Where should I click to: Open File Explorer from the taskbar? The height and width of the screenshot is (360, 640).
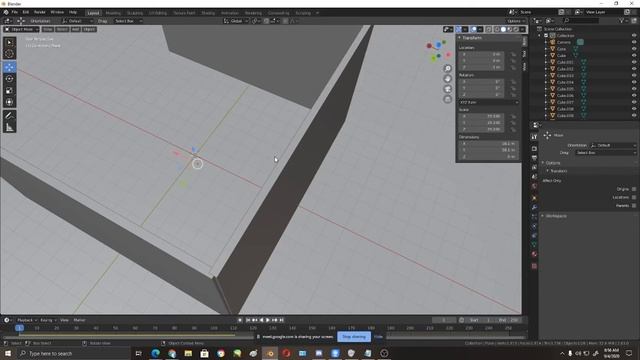(188, 353)
